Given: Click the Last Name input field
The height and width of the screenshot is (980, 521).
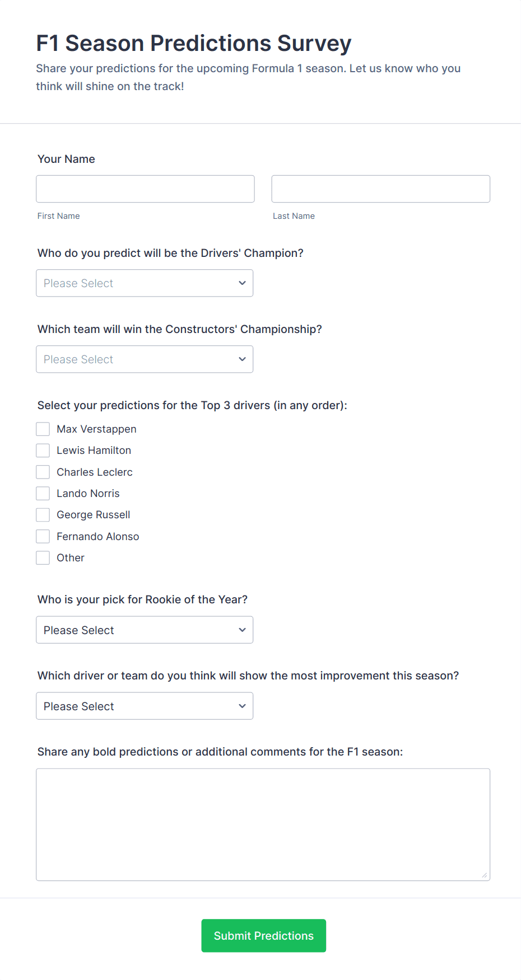Looking at the screenshot, I should pos(380,189).
